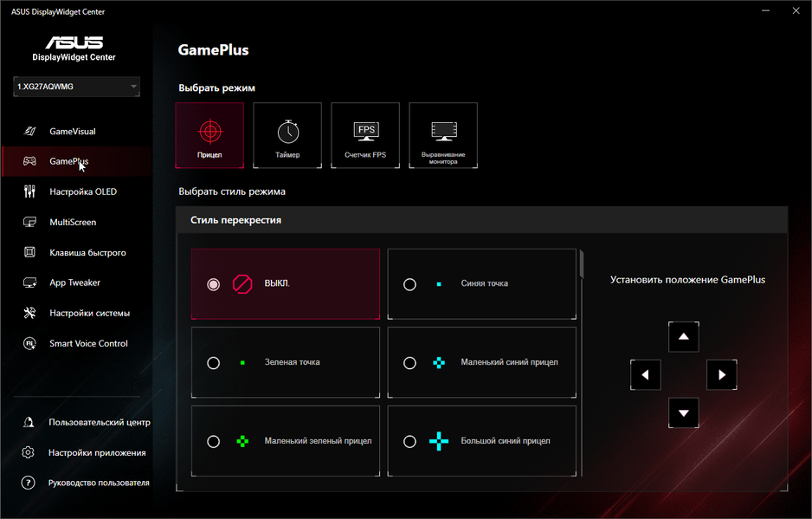
Task: Move GamePlus position down
Action: pos(684,413)
